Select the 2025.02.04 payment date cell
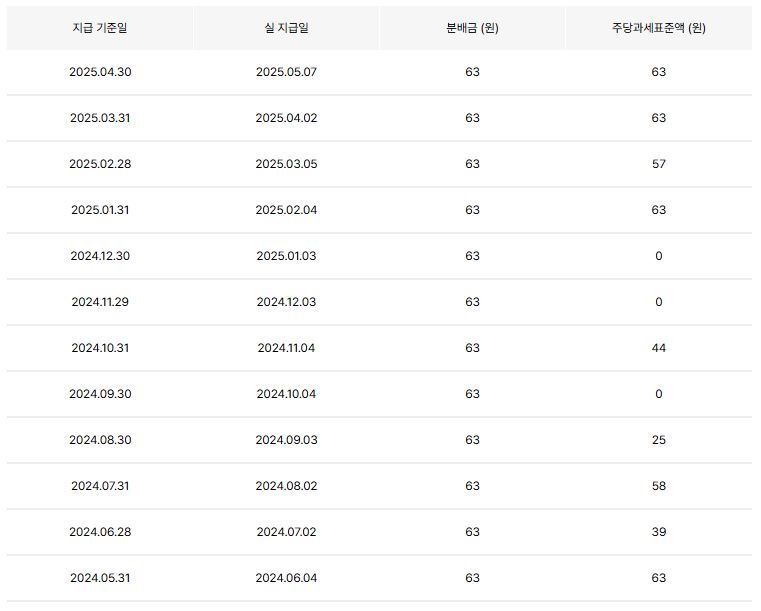Viewport: 761px width, 611px height. tap(286, 210)
